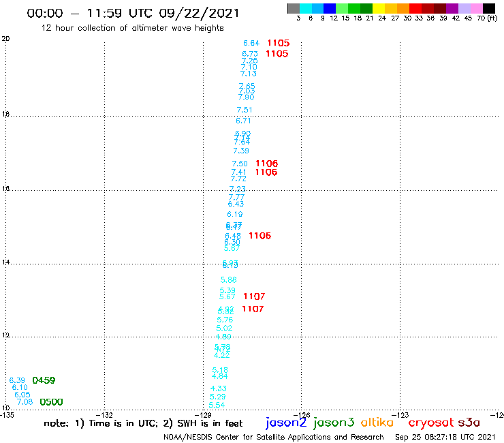
Task: Click the purple swatch in the color scale
Action: [x=452, y=8]
